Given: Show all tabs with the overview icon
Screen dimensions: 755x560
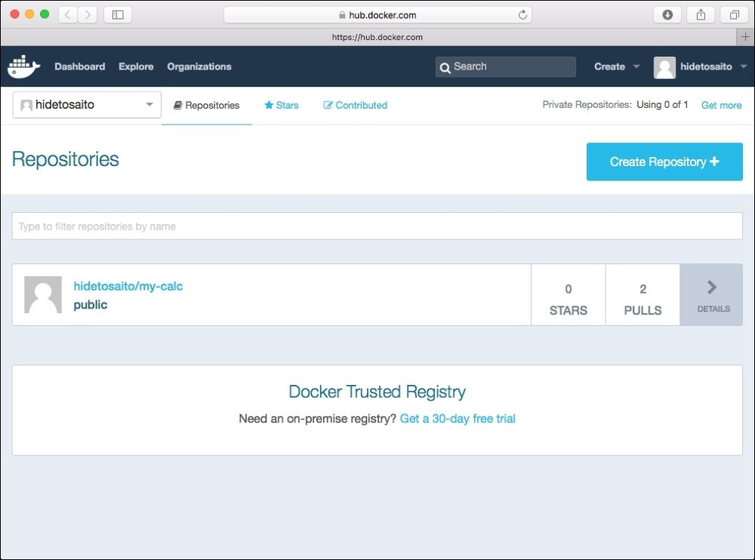Looking at the screenshot, I should pyautogui.click(x=735, y=15).
